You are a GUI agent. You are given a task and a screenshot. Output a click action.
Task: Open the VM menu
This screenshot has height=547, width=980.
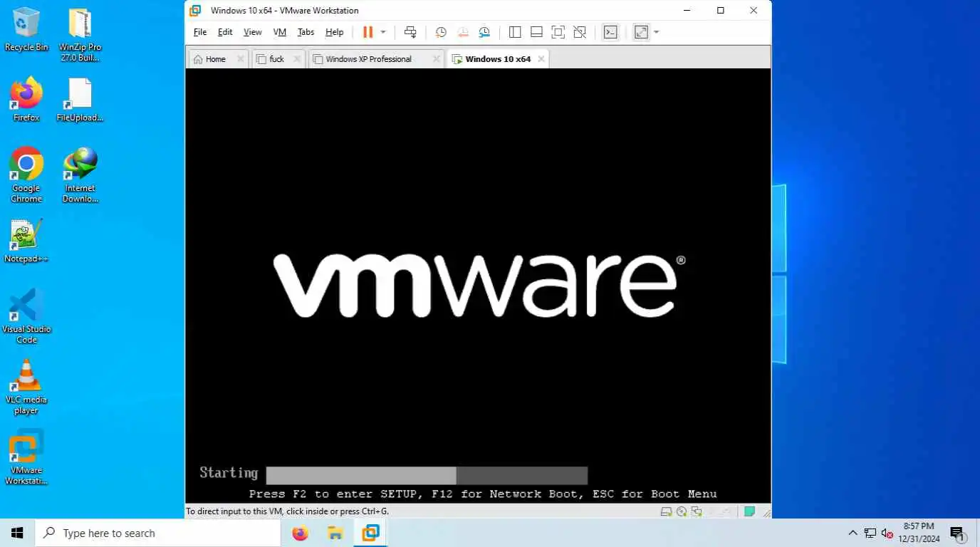(280, 32)
